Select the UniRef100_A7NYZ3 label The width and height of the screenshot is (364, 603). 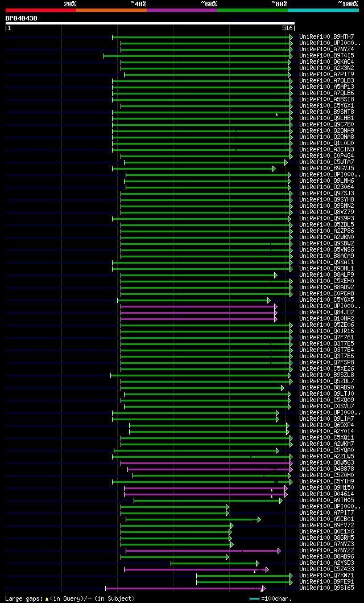coord(327,544)
